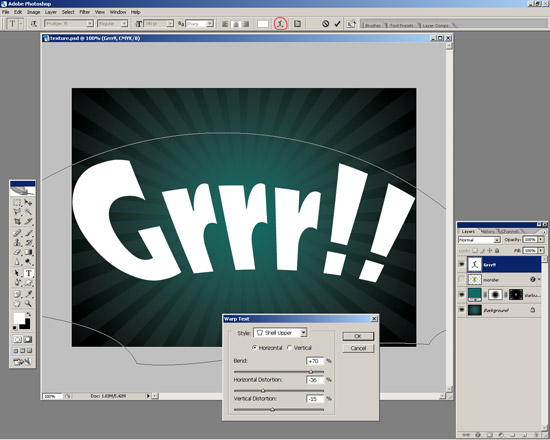Switch to Standard editing mode
550x440 pixels.
tap(17, 339)
